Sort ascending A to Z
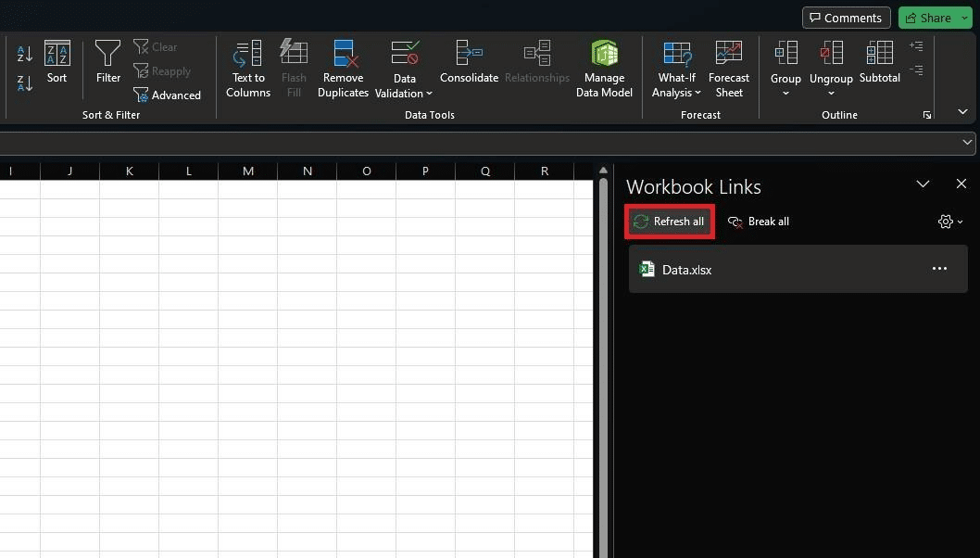The width and height of the screenshot is (980, 558). click(25, 54)
